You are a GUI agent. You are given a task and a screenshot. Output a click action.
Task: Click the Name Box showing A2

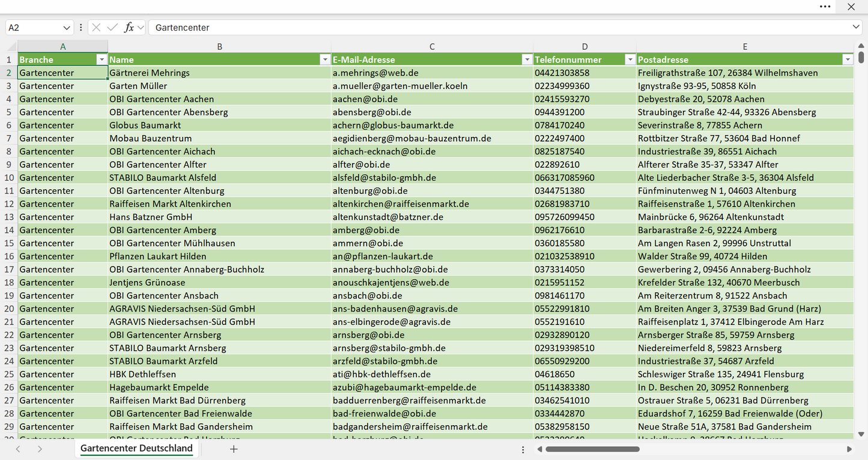pyautogui.click(x=34, y=28)
